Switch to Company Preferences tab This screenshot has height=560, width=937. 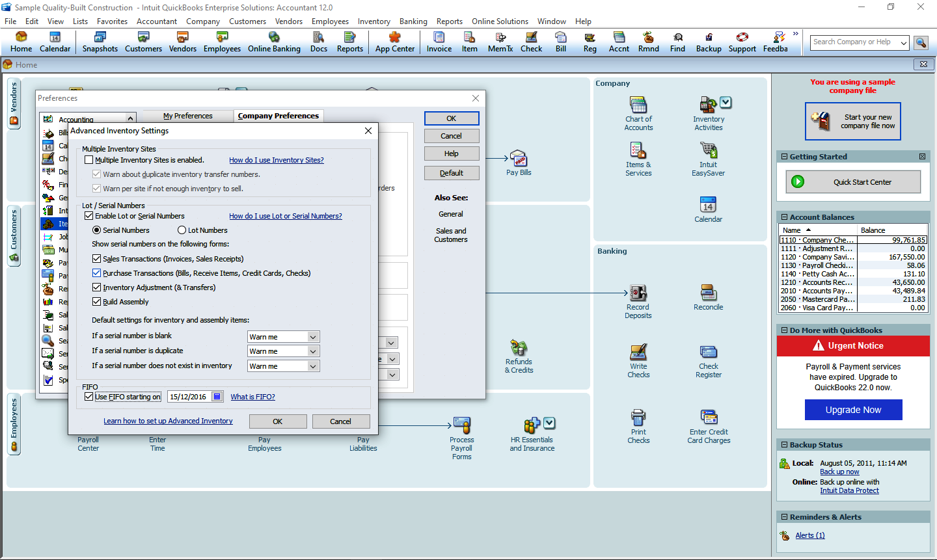(278, 116)
